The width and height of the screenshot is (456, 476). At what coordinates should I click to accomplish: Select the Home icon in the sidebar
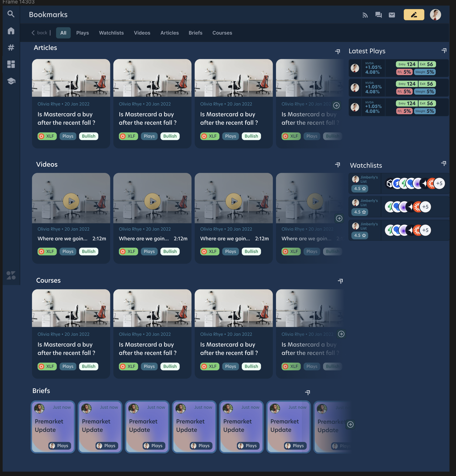pyautogui.click(x=11, y=31)
